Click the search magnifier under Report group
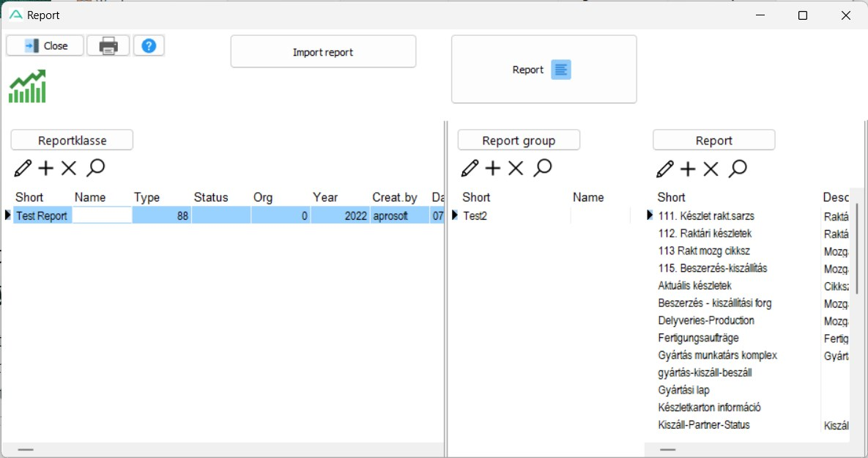Image resolution: width=868 pixels, height=458 pixels. [x=542, y=169]
